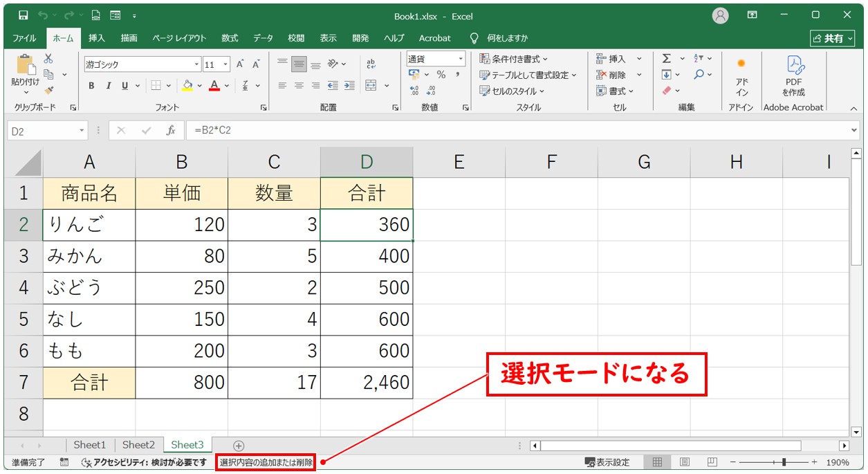Select the Format Painter brush icon
The image size is (868, 474).
(48, 90)
